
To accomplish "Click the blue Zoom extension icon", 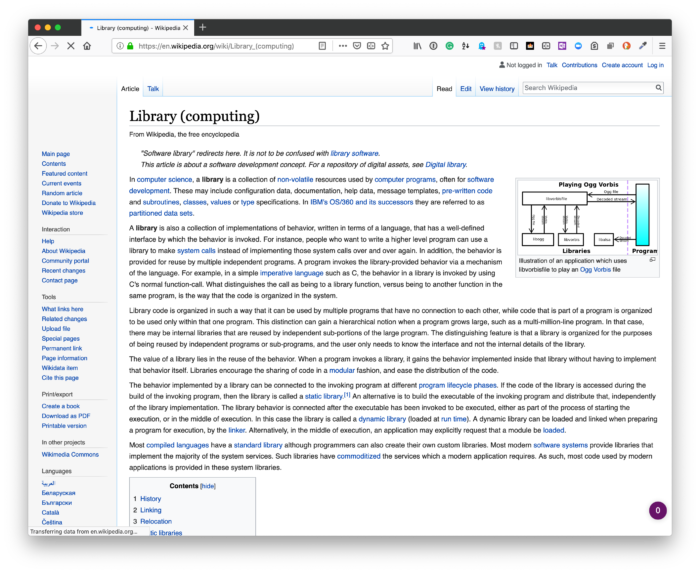I will click(578, 46).
